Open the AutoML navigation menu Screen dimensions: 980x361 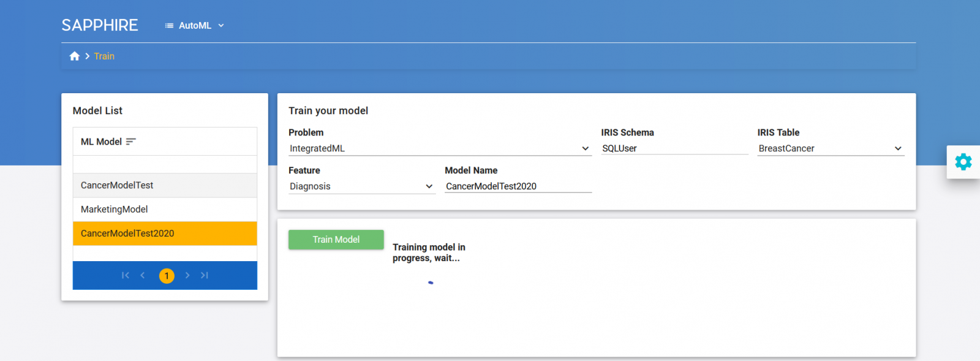(x=195, y=26)
